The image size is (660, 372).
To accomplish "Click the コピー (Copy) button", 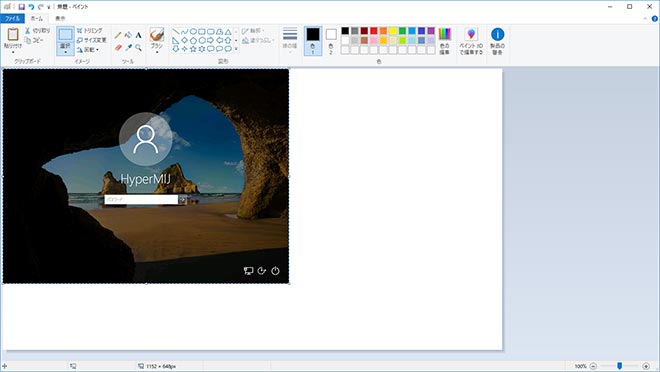I will coord(34,40).
